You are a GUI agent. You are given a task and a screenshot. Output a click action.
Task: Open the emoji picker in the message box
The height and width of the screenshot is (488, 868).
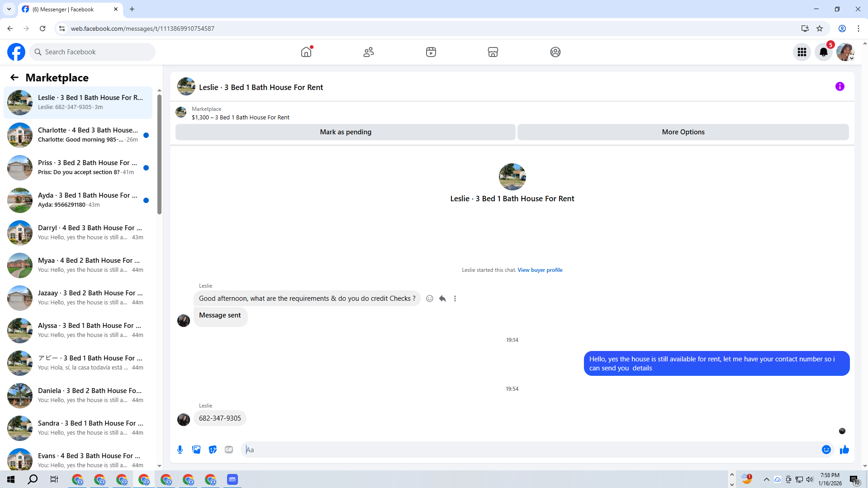click(826, 450)
